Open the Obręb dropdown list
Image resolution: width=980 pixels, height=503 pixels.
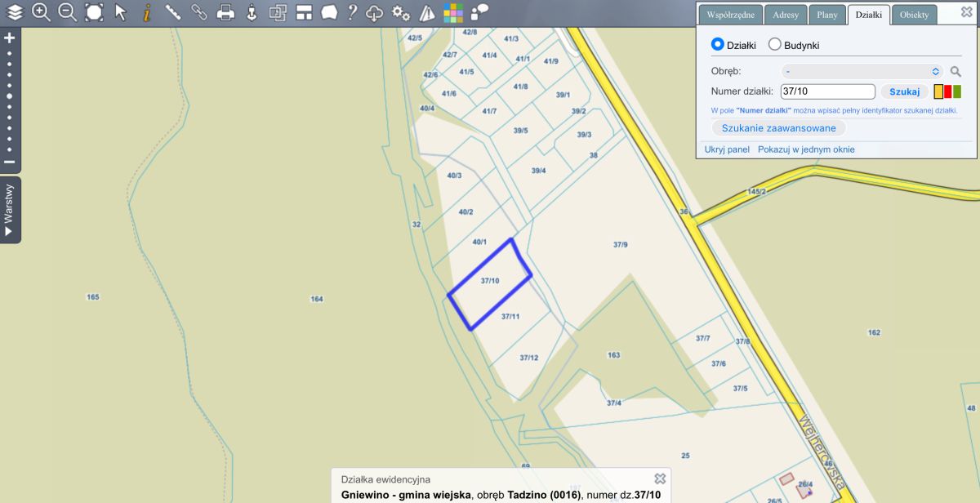pos(862,71)
